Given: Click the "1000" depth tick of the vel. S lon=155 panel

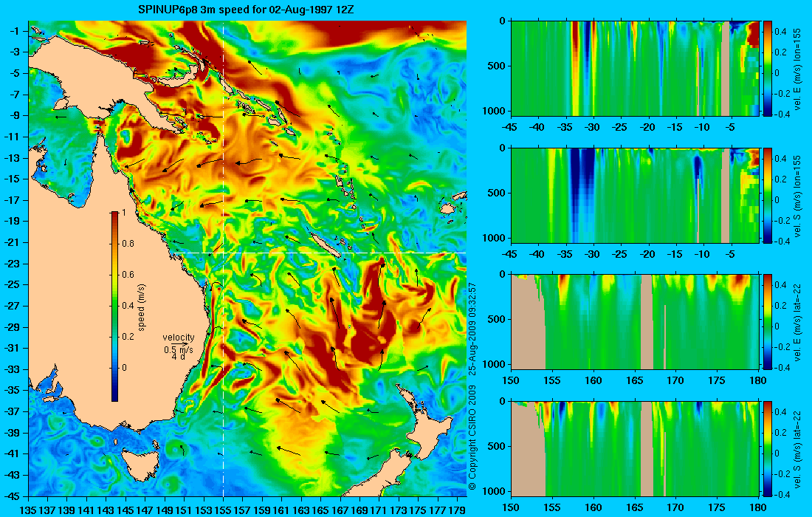Looking at the screenshot, I should (495, 238).
